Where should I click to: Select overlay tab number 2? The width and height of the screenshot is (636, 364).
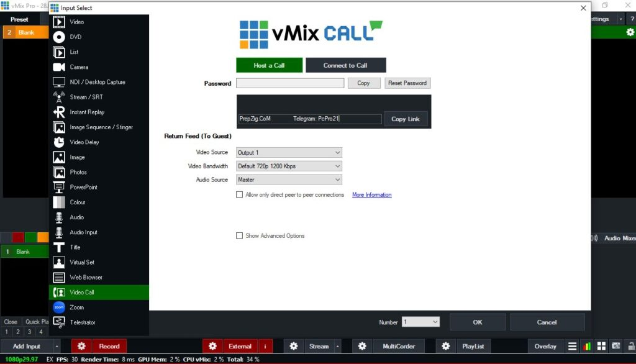tap(18, 332)
